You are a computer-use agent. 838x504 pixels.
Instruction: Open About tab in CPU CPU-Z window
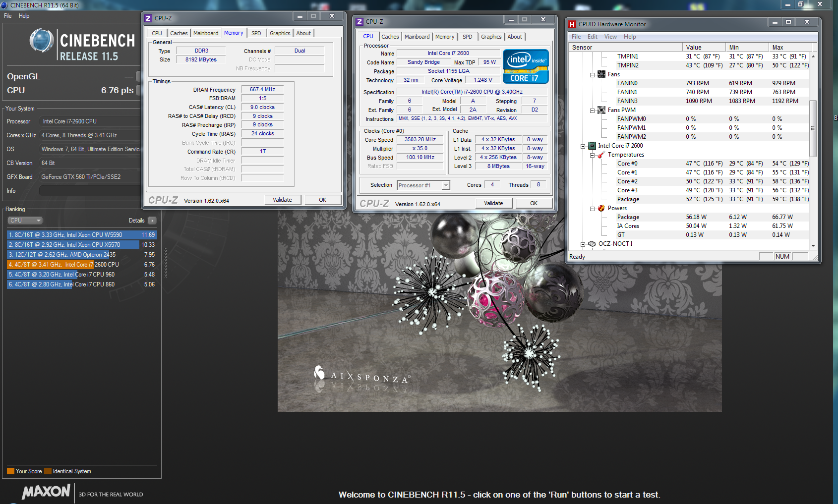515,37
